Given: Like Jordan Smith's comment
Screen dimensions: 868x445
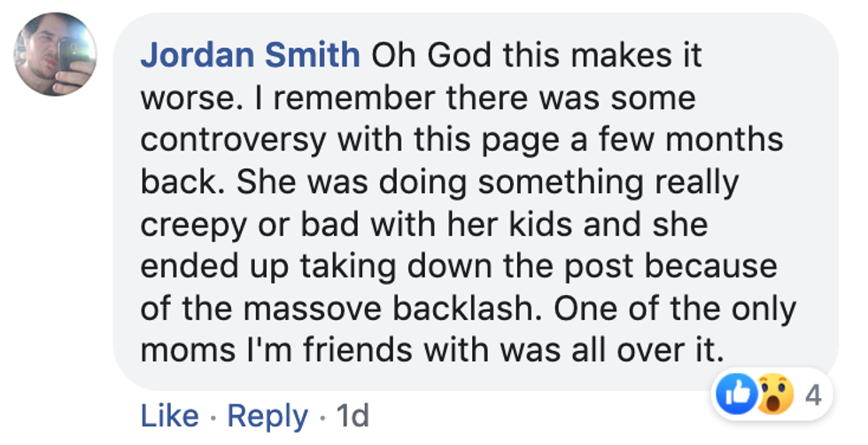Looking at the screenshot, I should [x=170, y=415].
